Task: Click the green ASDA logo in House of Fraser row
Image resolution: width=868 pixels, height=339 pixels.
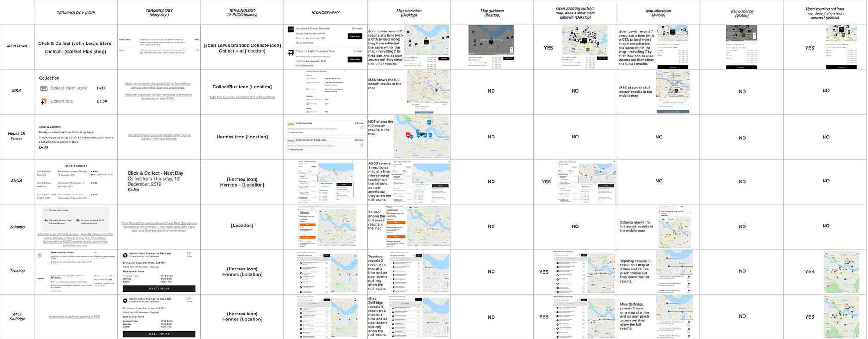Action: point(291,124)
